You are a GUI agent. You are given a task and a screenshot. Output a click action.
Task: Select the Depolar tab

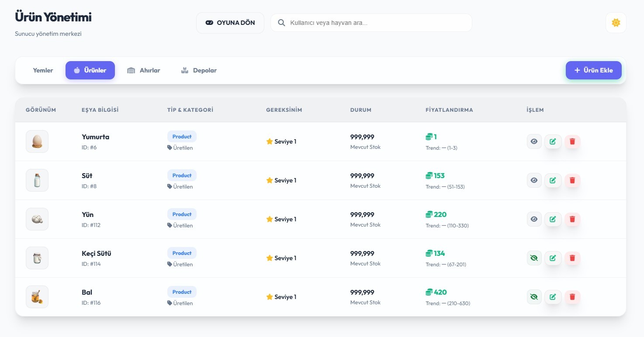(199, 70)
